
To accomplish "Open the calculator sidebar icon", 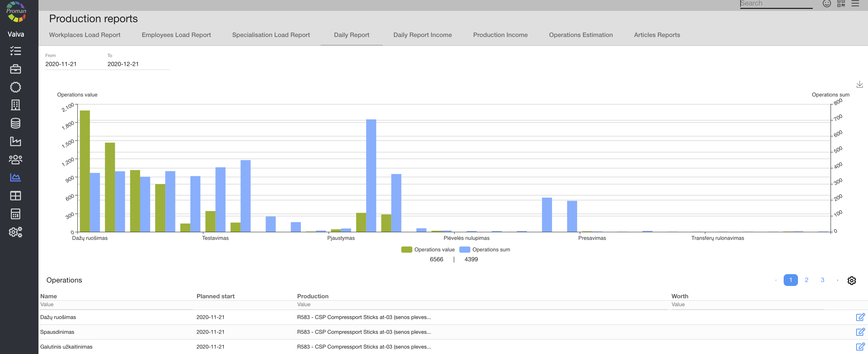I will coord(16,214).
